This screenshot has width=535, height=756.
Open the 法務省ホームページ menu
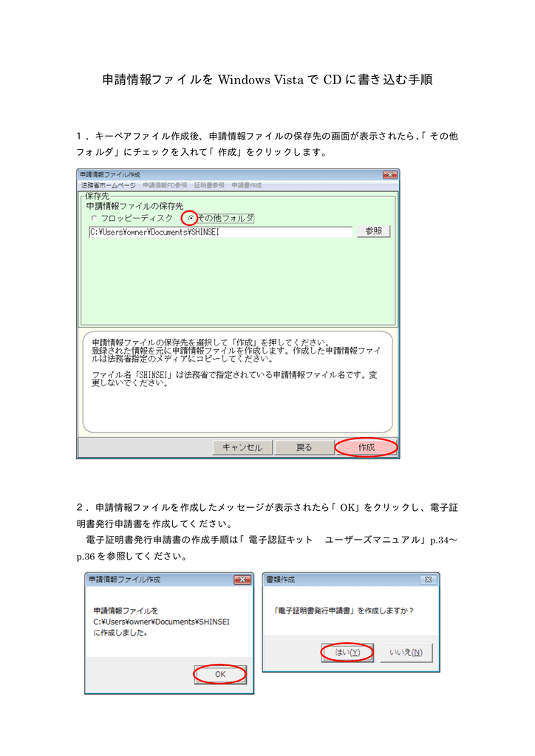(108, 185)
